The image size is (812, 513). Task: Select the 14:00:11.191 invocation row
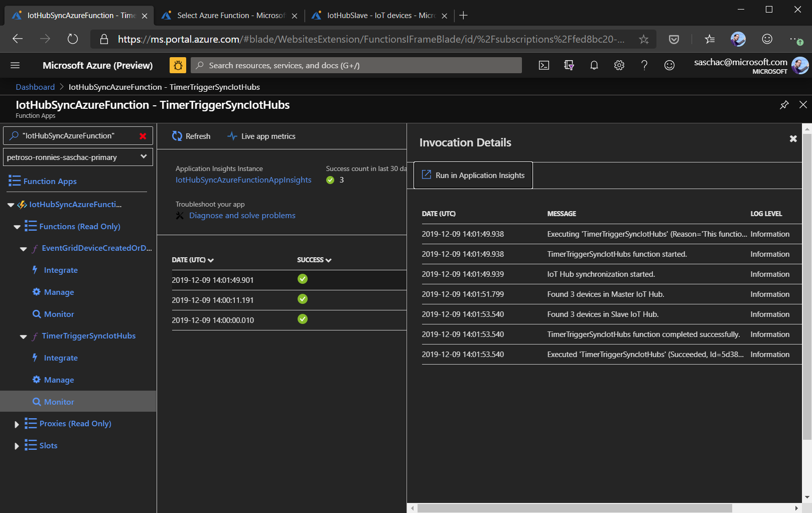pyautogui.click(x=289, y=300)
